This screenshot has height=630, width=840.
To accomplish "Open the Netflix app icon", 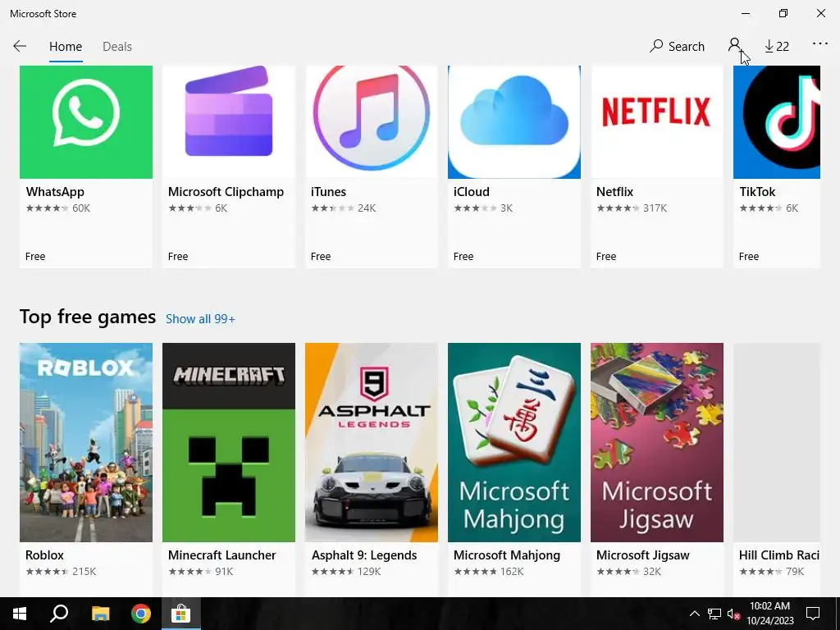I will tap(657, 122).
